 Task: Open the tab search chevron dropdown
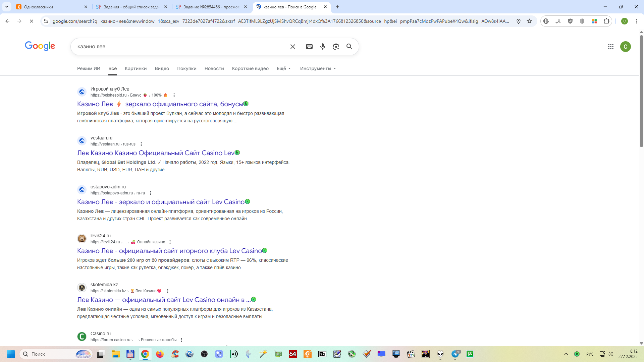7,7
